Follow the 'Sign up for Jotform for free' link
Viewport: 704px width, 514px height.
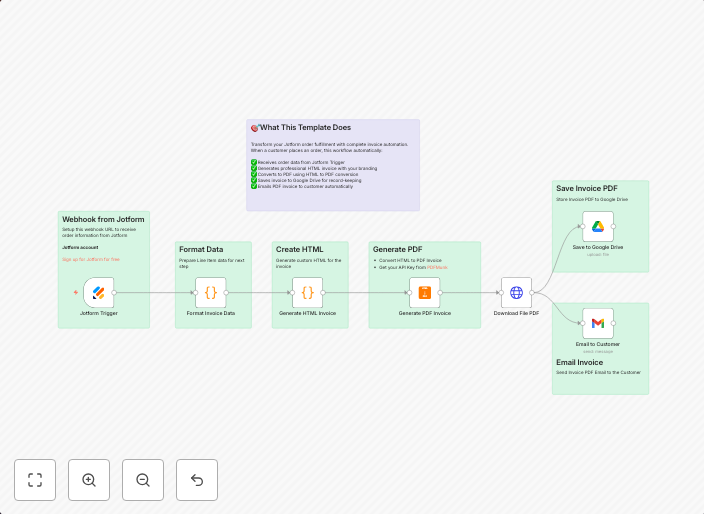91,259
